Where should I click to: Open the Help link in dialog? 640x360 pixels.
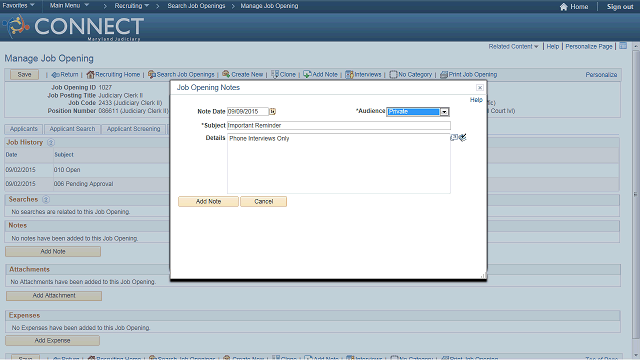476,100
